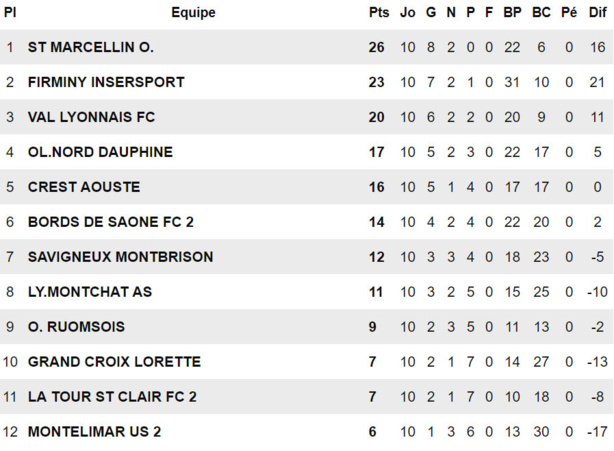Click the Dif column header
Screen dimensions: 614x451
(596, 13)
